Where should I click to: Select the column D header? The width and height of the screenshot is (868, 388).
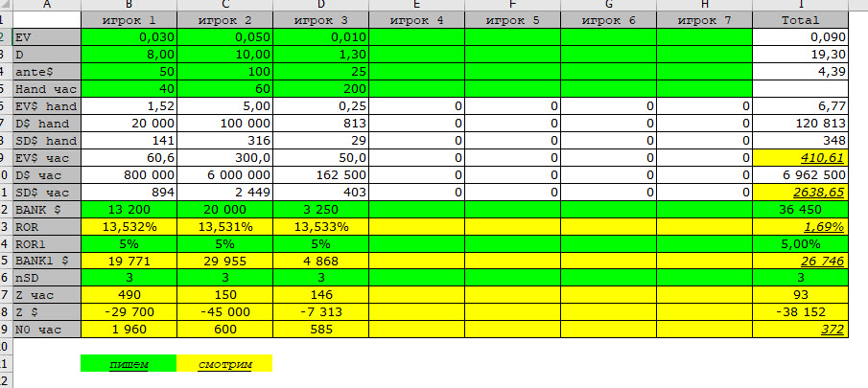pyautogui.click(x=321, y=5)
